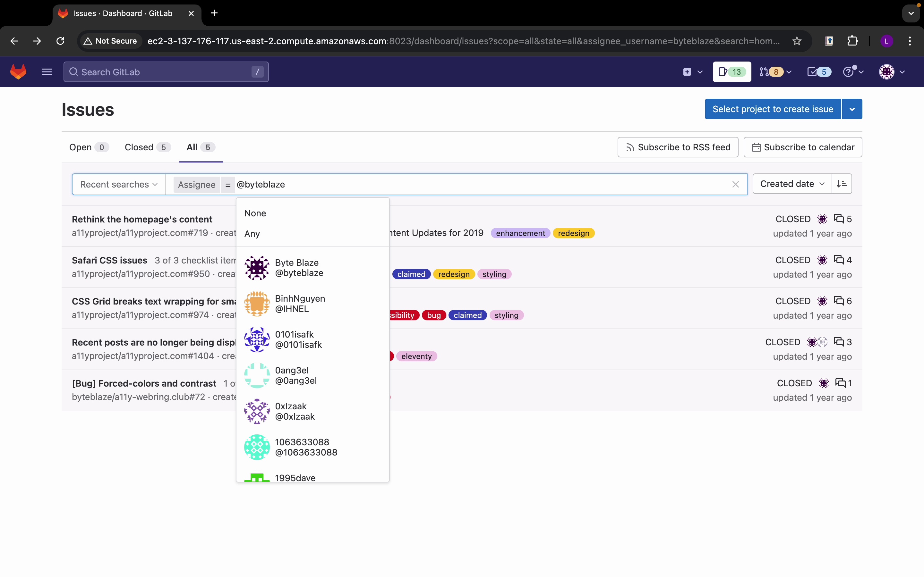
Task: Open the hamburger main menu
Action: [x=47, y=72]
